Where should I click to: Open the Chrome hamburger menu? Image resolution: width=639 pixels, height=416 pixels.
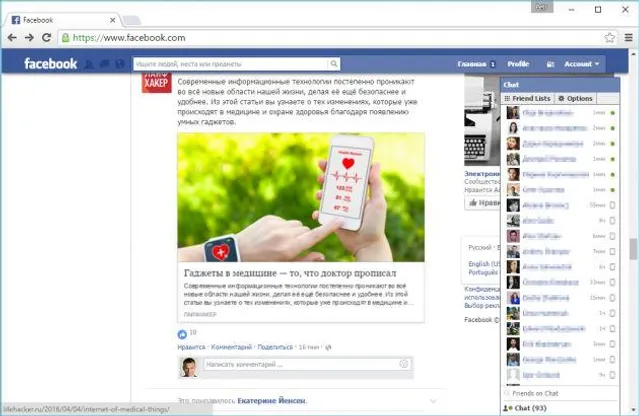627,37
